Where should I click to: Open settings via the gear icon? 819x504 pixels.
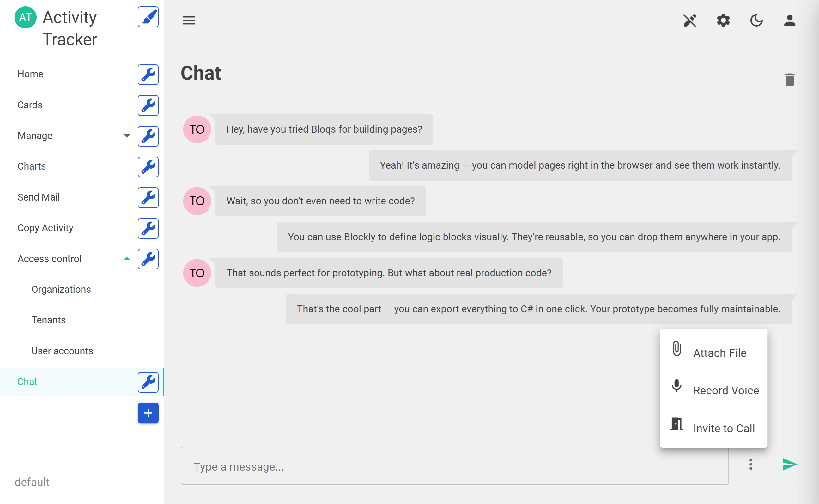pos(723,21)
